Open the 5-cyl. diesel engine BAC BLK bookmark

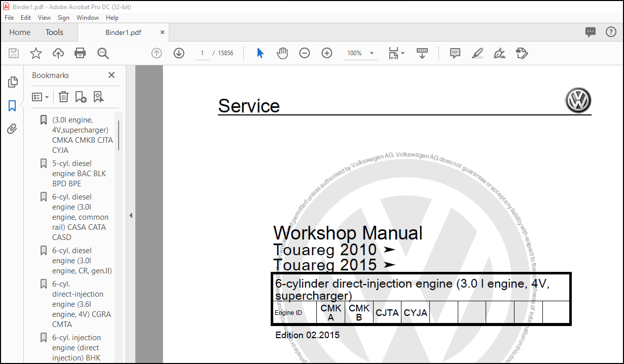click(79, 174)
